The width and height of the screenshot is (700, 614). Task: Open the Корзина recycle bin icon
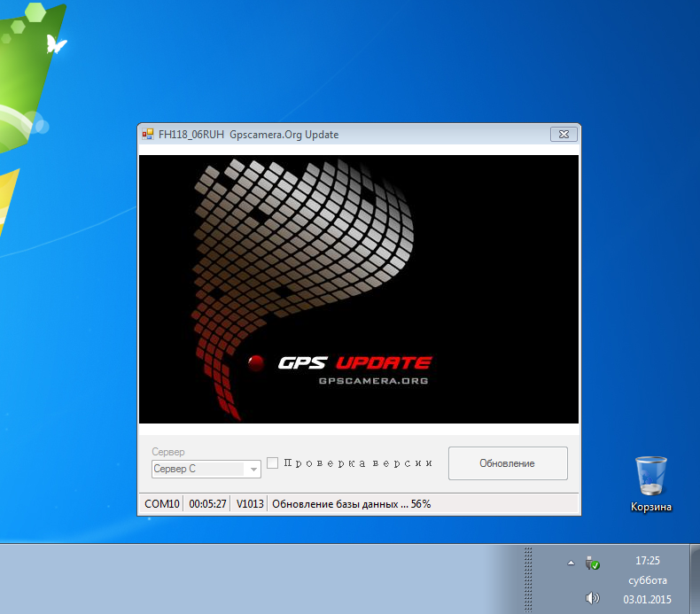pos(651,484)
